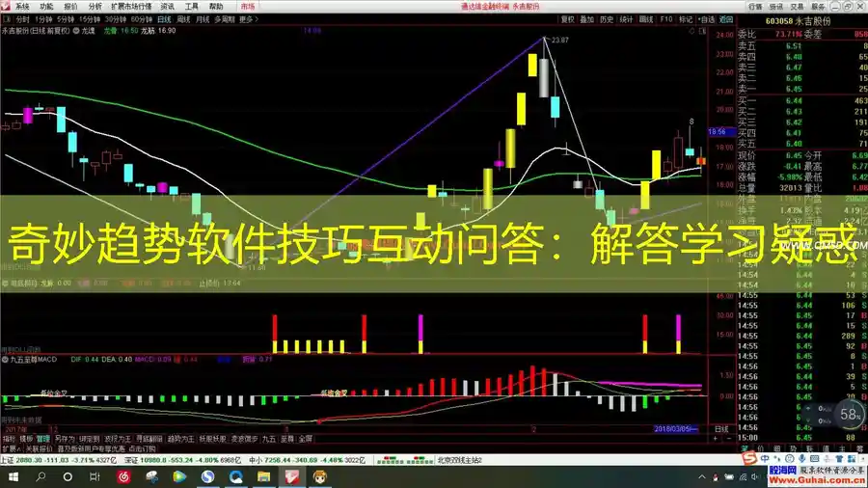Expand the 更多 periods dropdown
868x488 pixels.
pyautogui.click(x=249, y=19)
